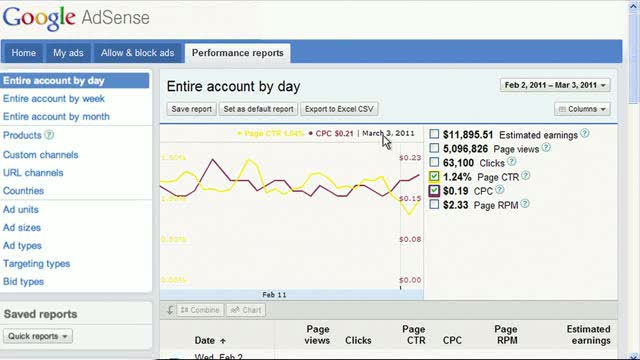Open Targeting types report

(x=36, y=264)
